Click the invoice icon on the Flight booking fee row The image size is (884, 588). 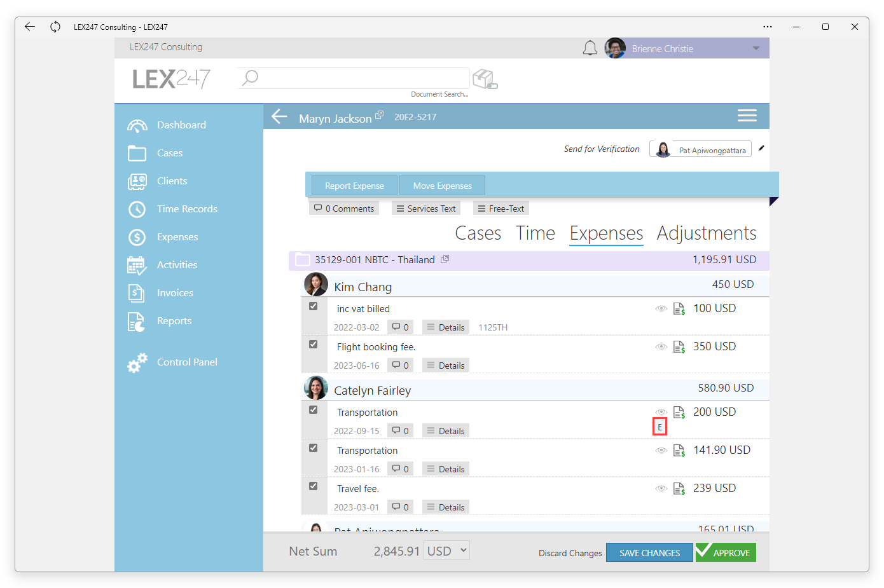[679, 346]
